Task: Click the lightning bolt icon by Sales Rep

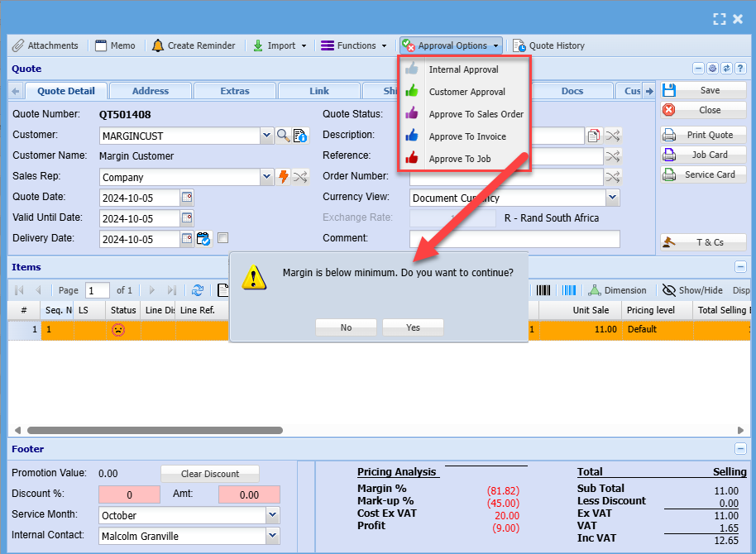Action: point(284,177)
